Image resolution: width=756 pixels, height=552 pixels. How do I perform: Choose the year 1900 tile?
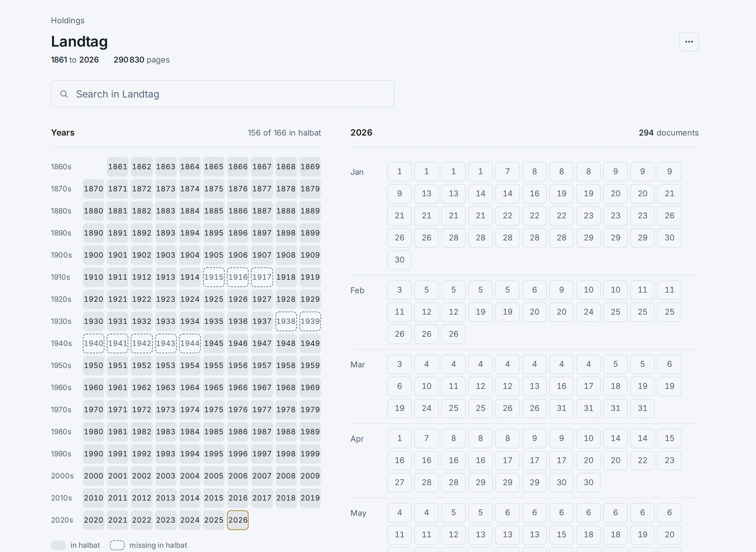point(94,255)
